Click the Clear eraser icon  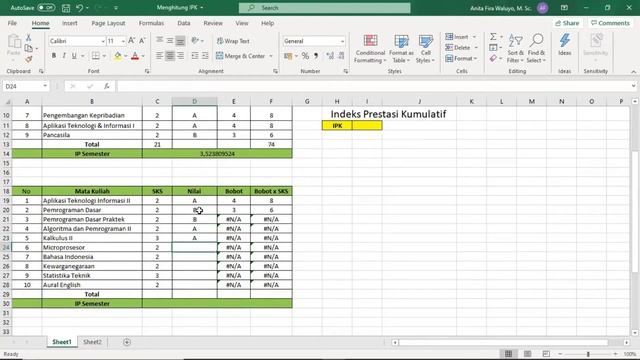click(x=493, y=58)
